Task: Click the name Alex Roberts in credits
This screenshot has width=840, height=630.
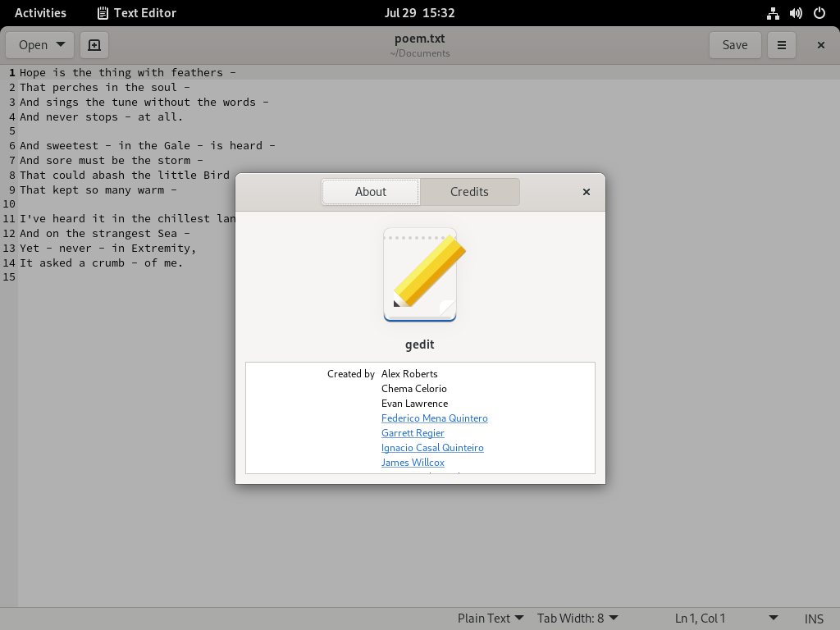Action: 409,374
